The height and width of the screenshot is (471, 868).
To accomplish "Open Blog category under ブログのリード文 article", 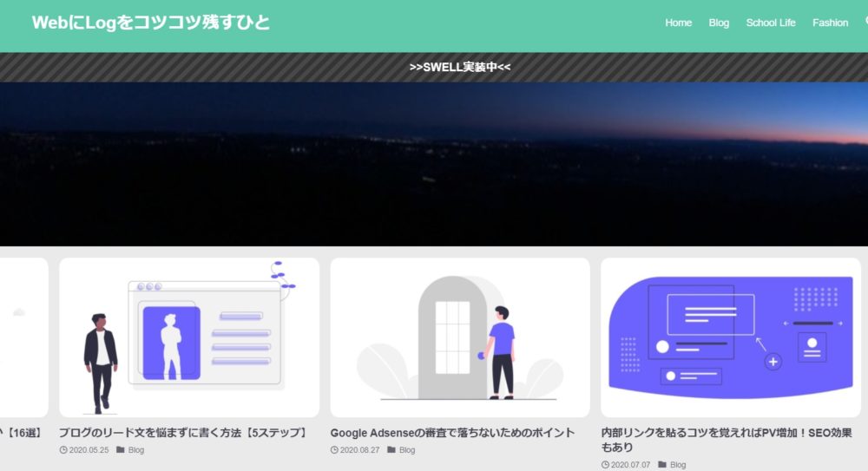I will (136, 450).
